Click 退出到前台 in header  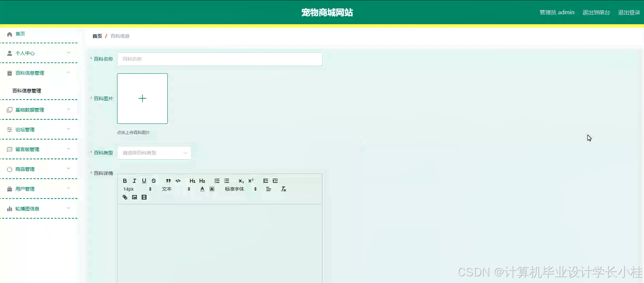point(596,13)
